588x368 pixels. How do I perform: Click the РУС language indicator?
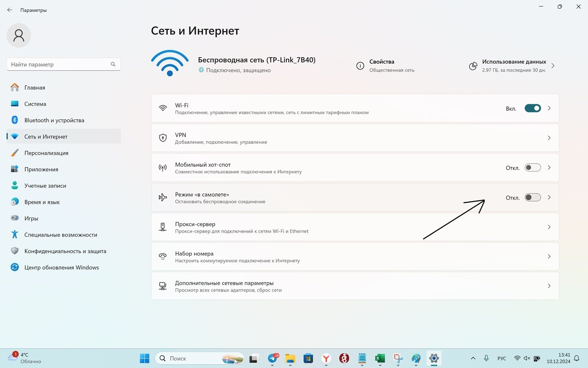(x=502, y=359)
